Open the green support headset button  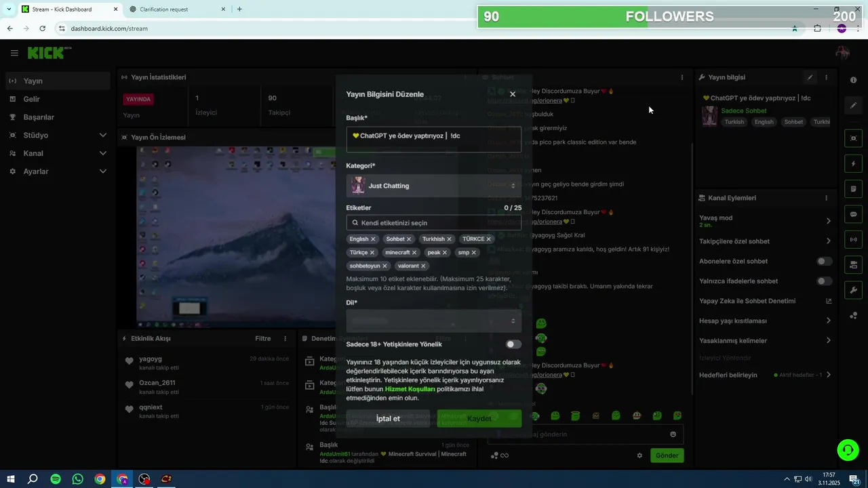[x=847, y=449]
